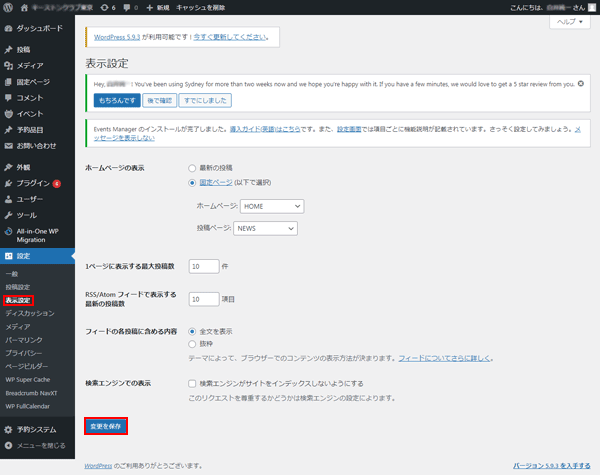Collapse sidebar with メニューを閉じる

[x=40, y=445]
